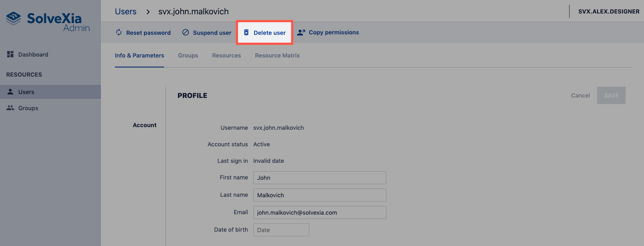
Task: Click the Groups people icon in sidebar
Action: click(10, 108)
